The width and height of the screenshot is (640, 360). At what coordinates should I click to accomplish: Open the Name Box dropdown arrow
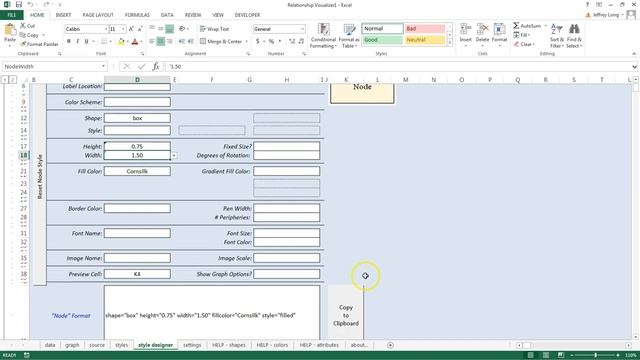point(103,66)
